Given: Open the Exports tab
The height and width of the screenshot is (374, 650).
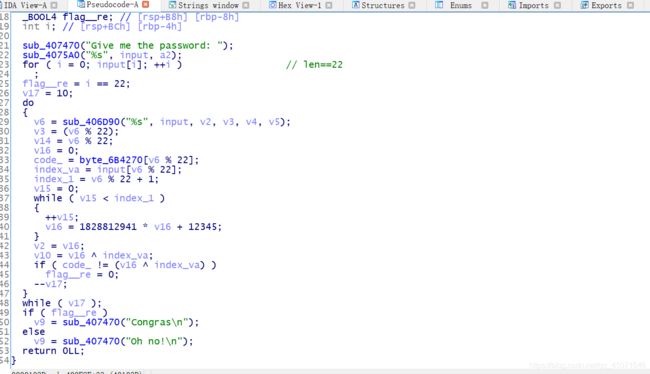Looking at the screenshot, I should (606, 5).
